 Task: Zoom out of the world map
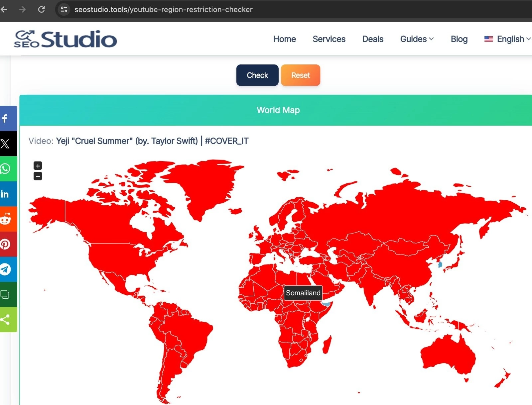(x=38, y=176)
